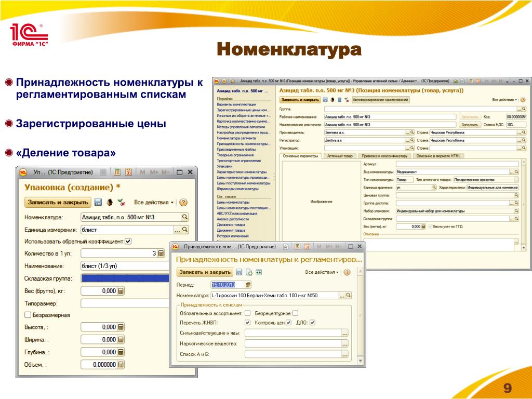Switch to Описание в формате HTML tab

click(438, 156)
